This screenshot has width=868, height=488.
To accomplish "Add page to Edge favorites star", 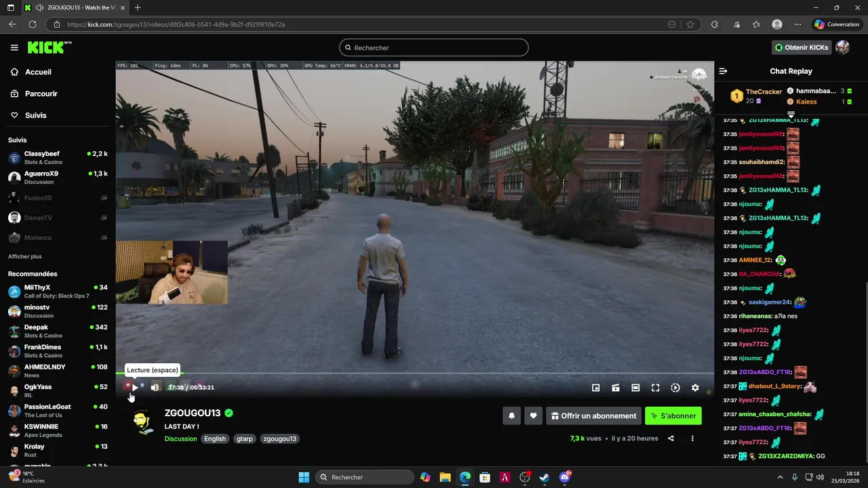I will (690, 24).
